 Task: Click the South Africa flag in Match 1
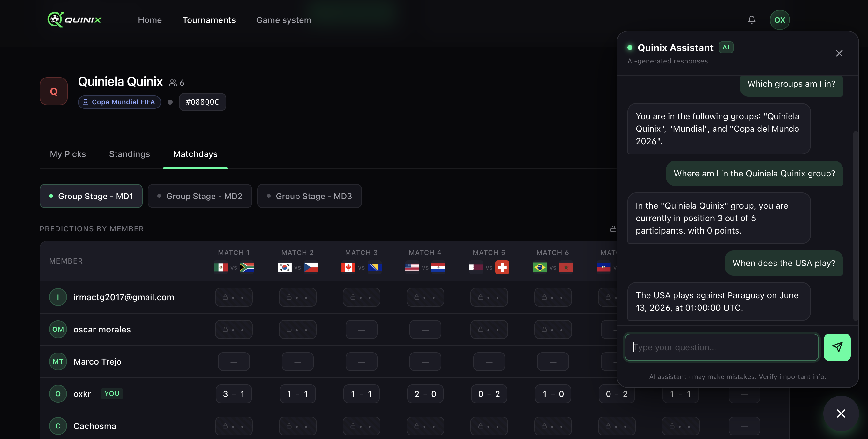tap(247, 267)
